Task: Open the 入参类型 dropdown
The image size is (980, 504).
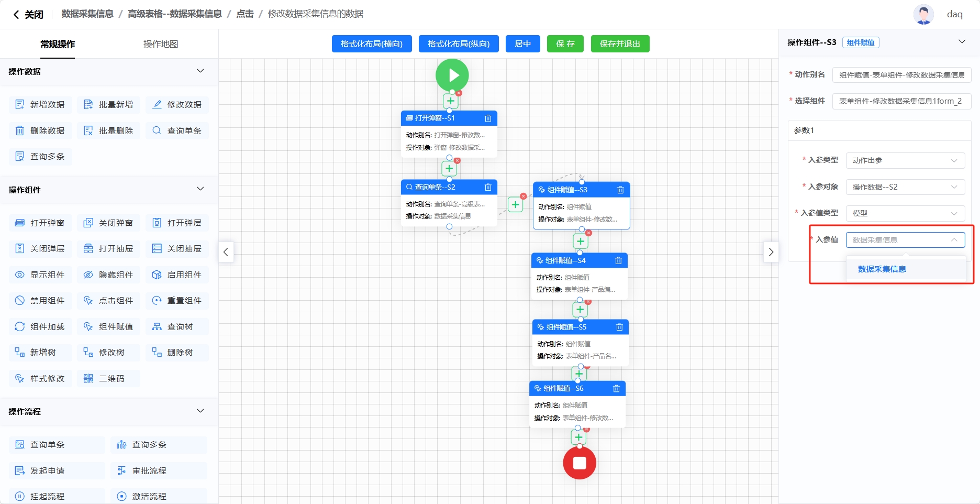Action: [x=905, y=160]
